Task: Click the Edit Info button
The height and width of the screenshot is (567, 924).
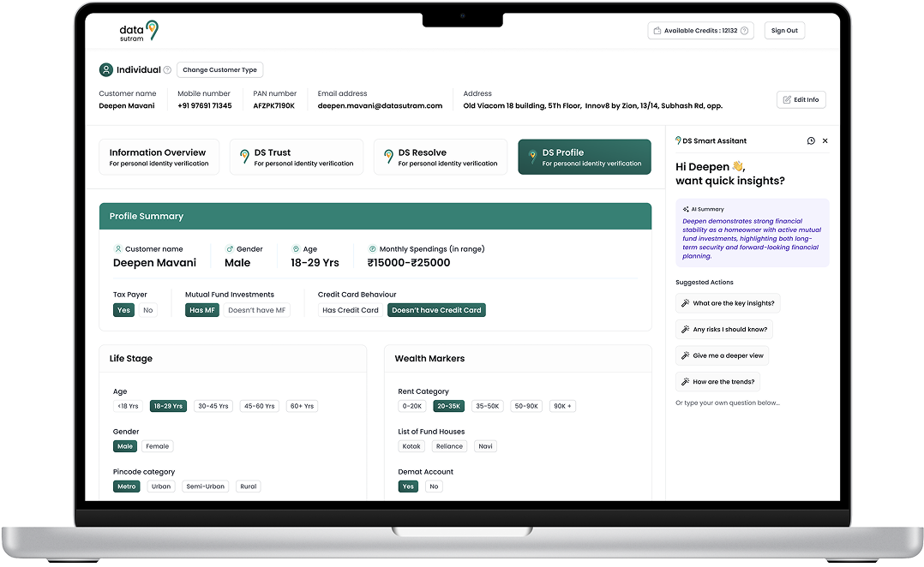Action: click(x=801, y=99)
